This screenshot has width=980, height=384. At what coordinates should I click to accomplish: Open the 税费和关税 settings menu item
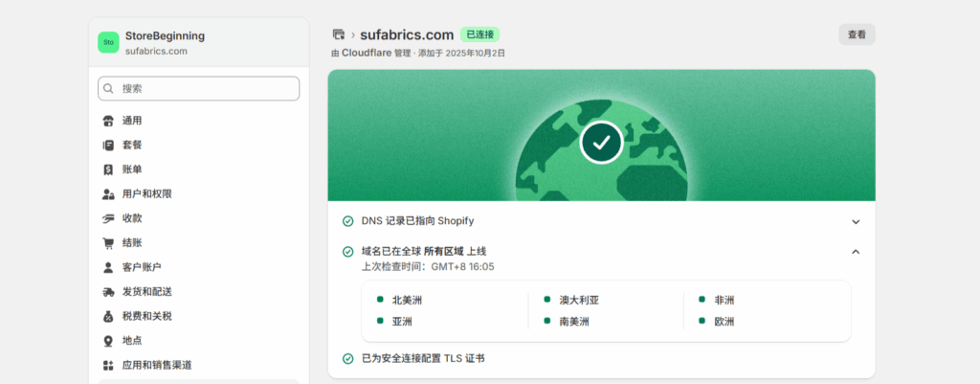click(x=146, y=316)
